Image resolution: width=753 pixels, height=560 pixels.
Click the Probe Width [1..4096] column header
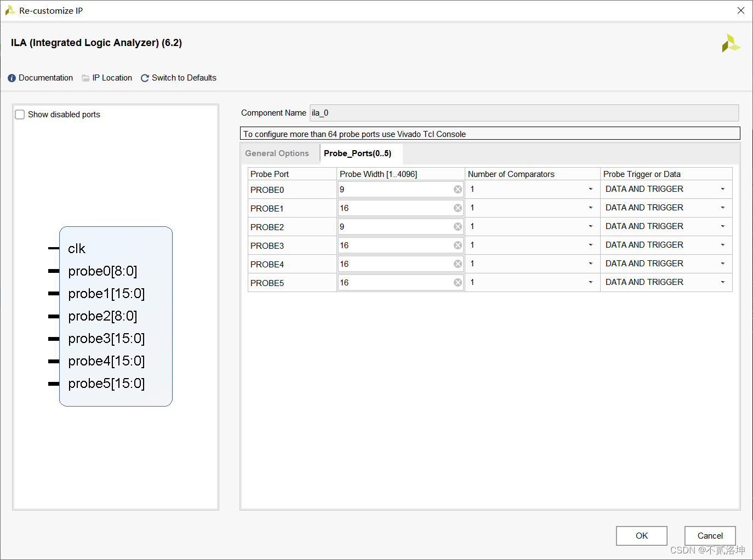[401, 174]
